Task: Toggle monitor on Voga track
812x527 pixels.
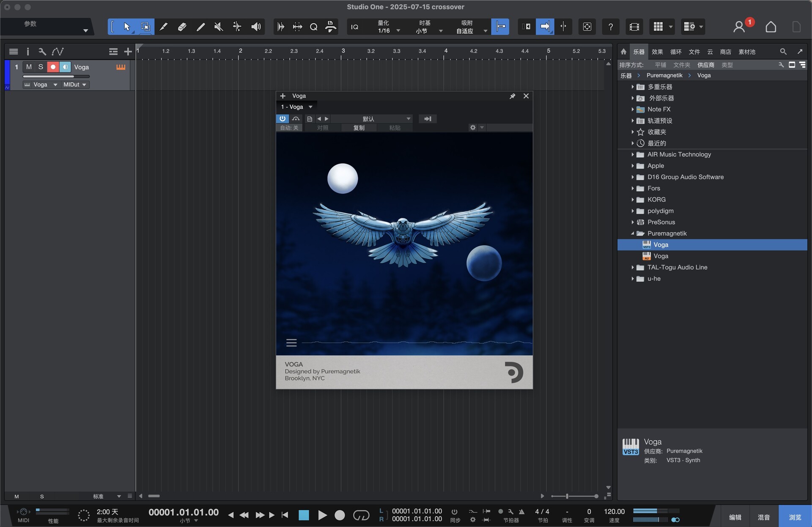Action: coord(65,67)
